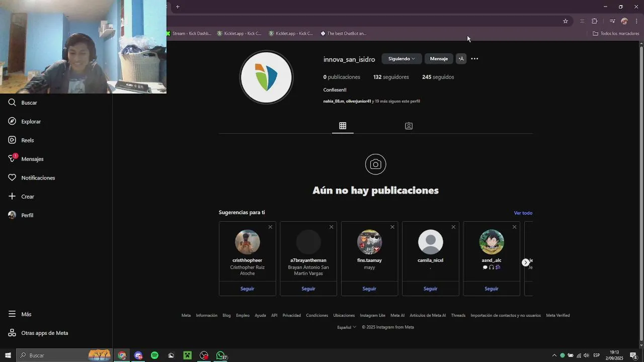This screenshot has width=644, height=362.
Task: Dismiss the camila_nicxl suggestion
Action: (453, 227)
